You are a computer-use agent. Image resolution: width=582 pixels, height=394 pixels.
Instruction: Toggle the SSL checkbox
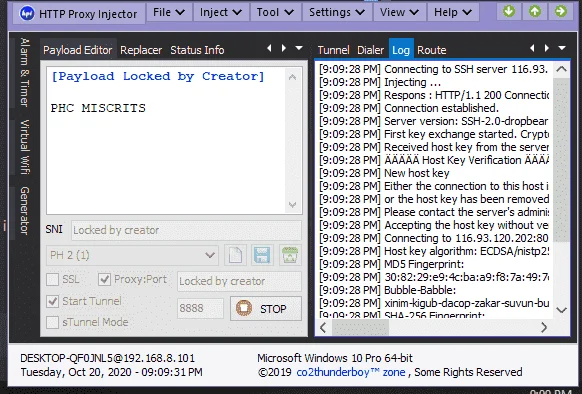(x=52, y=280)
